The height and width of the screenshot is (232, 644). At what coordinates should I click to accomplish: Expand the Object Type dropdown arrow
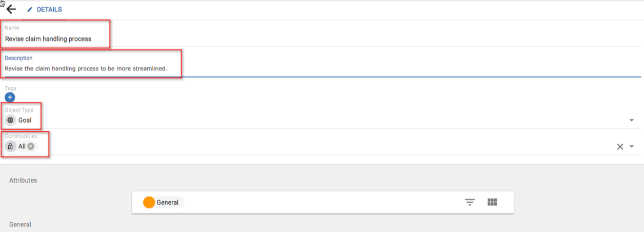pyautogui.click(x=632, y=120)
